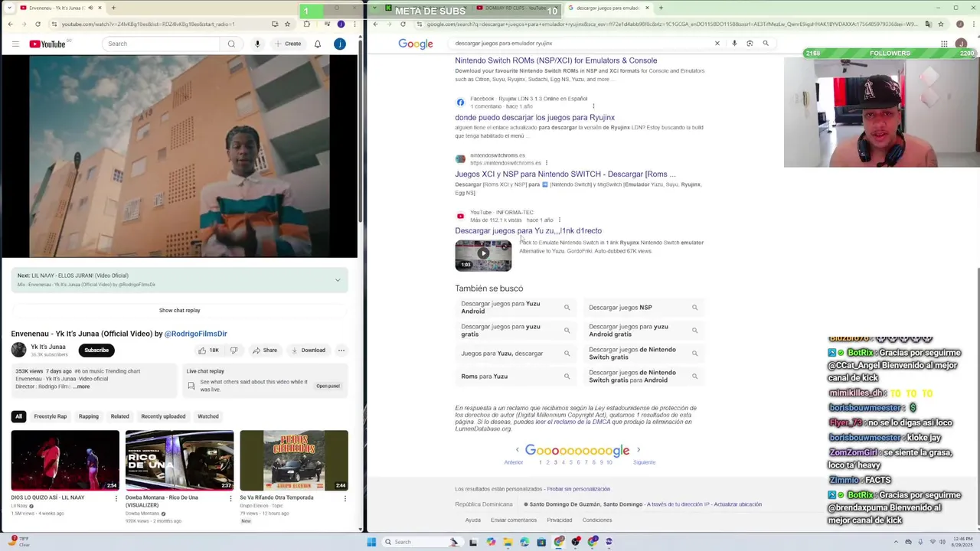Select the Recently uploaded filter chip
The width and height of the screenshot is (980, 551).
click(163, 416)
